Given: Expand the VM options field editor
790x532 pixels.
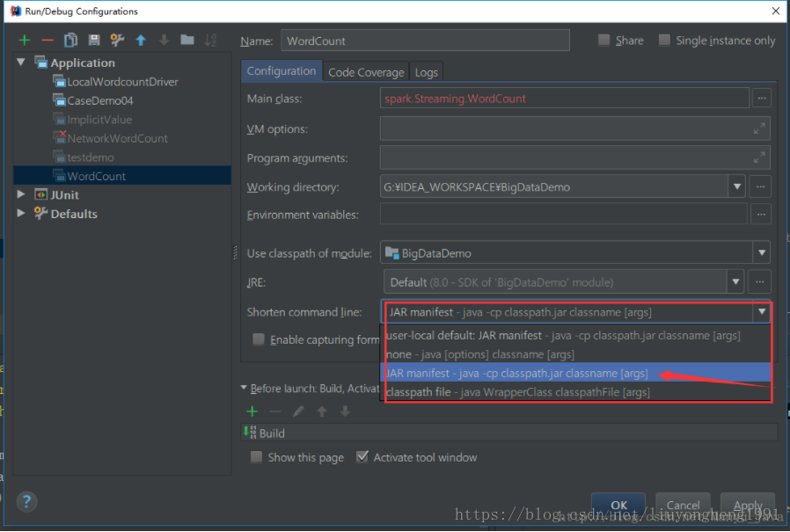Looking at the screenshot, I should 758,129.
